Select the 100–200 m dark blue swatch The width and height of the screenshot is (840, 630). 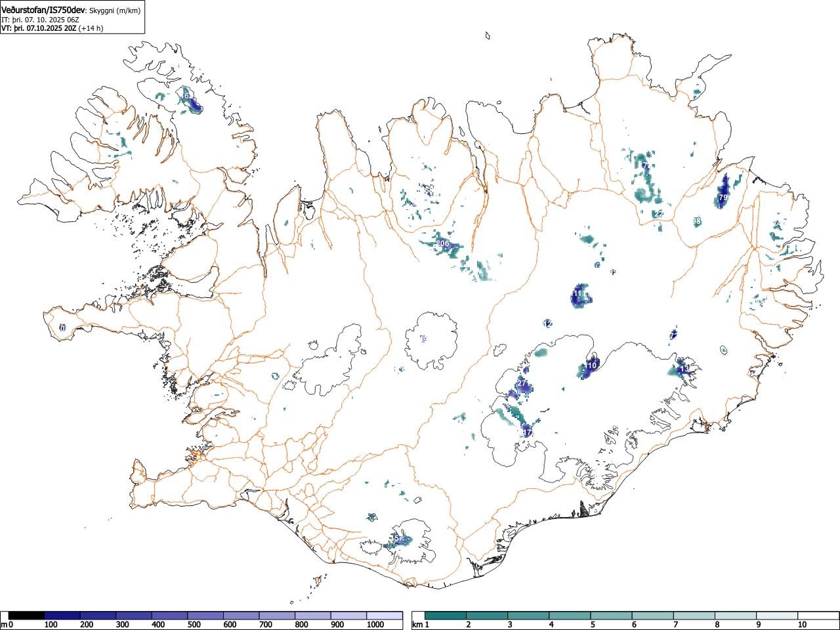pos(62,616)
